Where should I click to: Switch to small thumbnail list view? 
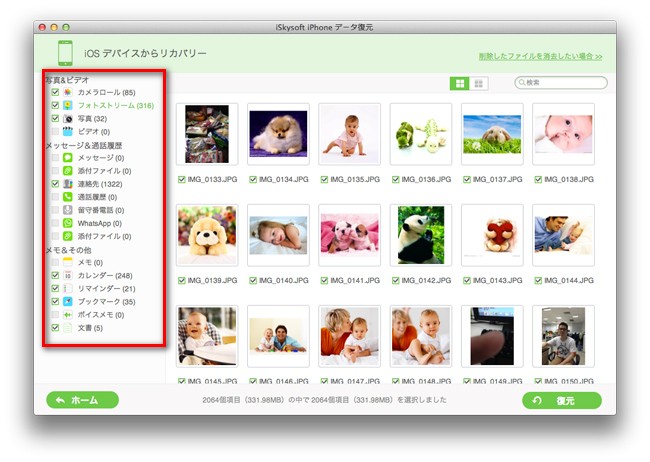(x=479, y=83)
